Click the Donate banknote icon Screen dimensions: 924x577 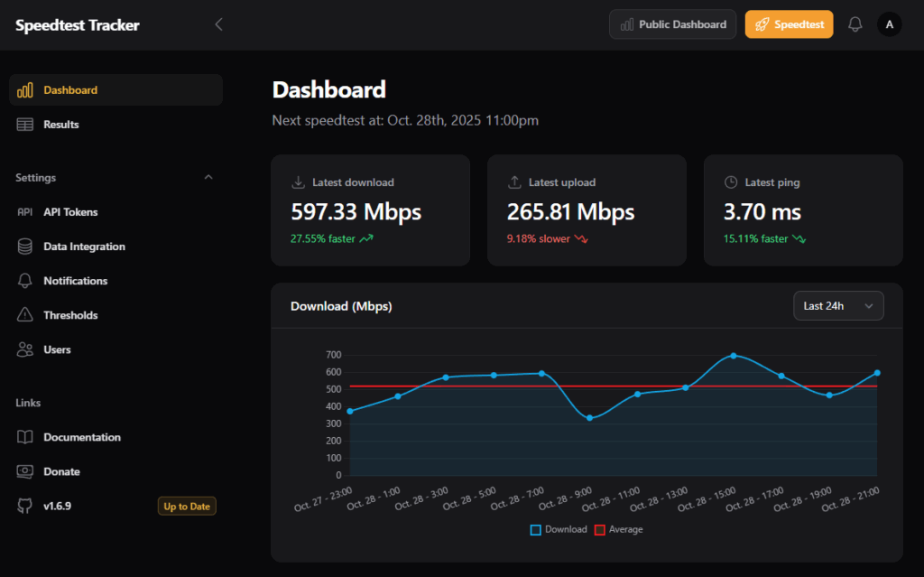click(25, 471)
